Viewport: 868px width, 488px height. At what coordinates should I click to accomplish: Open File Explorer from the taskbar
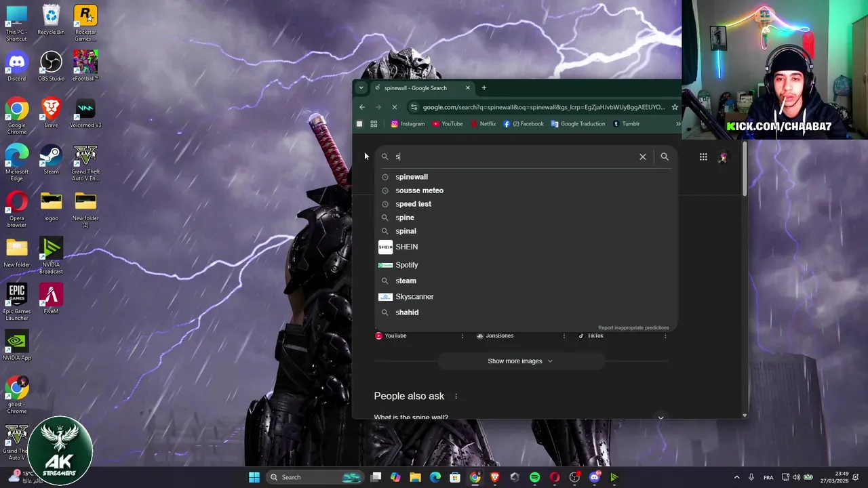[415, 477]
